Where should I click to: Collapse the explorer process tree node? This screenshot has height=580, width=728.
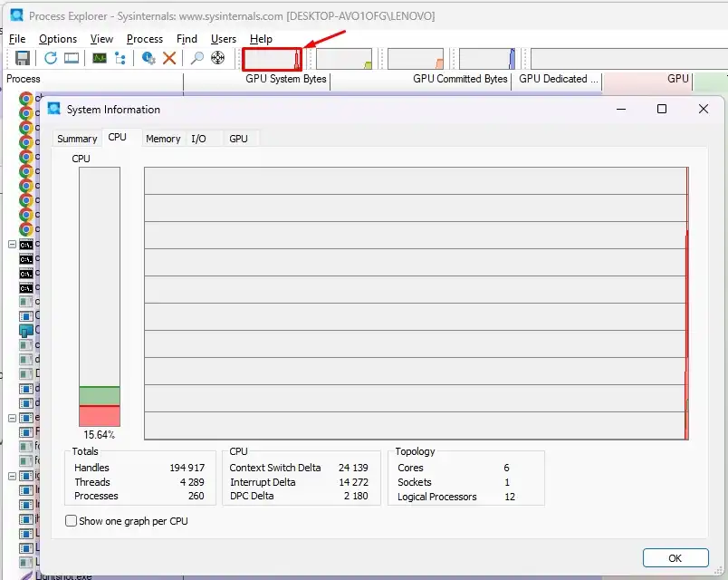tap(13, 418)
